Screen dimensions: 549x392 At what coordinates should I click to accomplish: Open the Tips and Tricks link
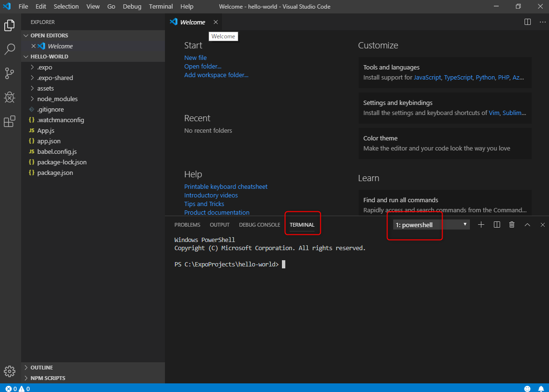(204, 204)
